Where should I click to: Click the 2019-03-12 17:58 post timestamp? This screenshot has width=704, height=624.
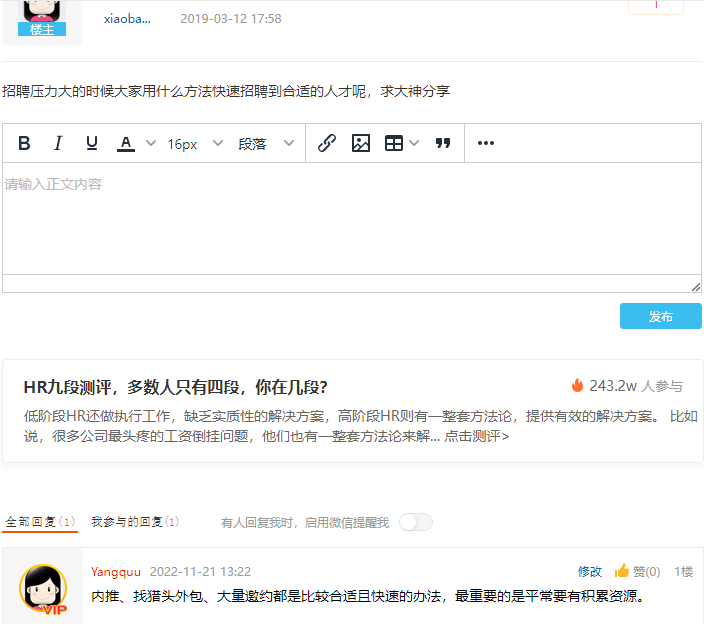tap(231, 19)
